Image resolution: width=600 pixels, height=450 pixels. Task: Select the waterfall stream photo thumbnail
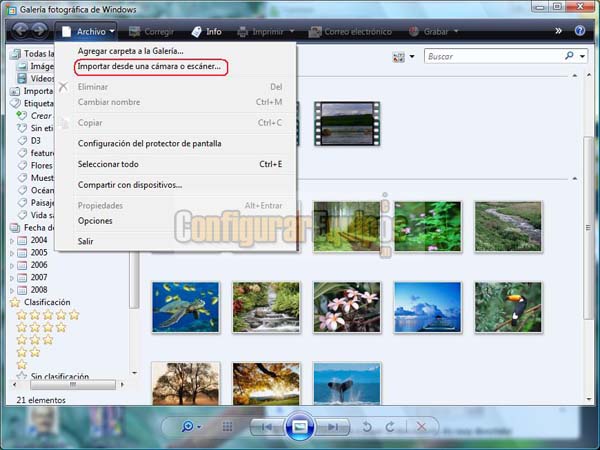[266, 307]
